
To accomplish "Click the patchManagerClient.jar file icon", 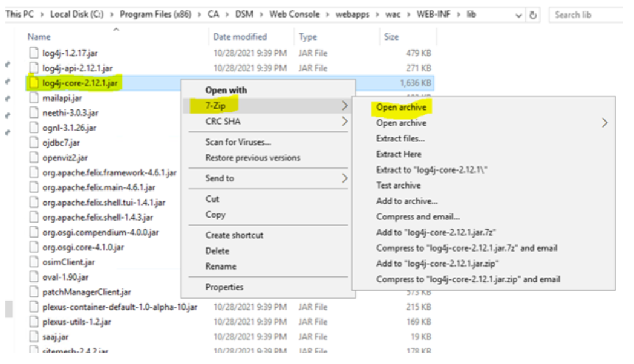I will 34,292.
